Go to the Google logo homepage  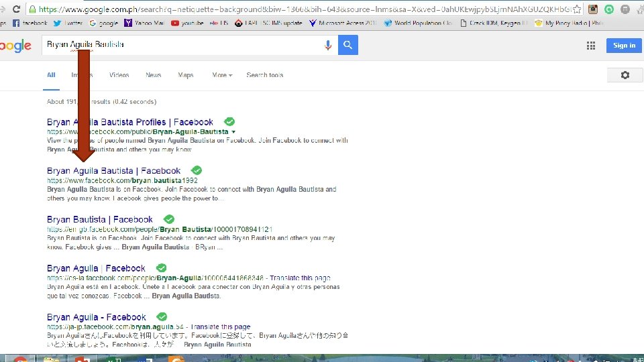(x=15, y=46)
